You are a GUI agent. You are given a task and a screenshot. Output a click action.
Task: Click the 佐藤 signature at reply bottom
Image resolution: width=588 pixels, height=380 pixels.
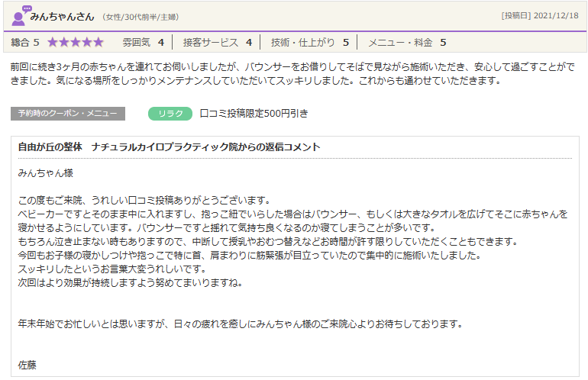(x=27, y=365)
